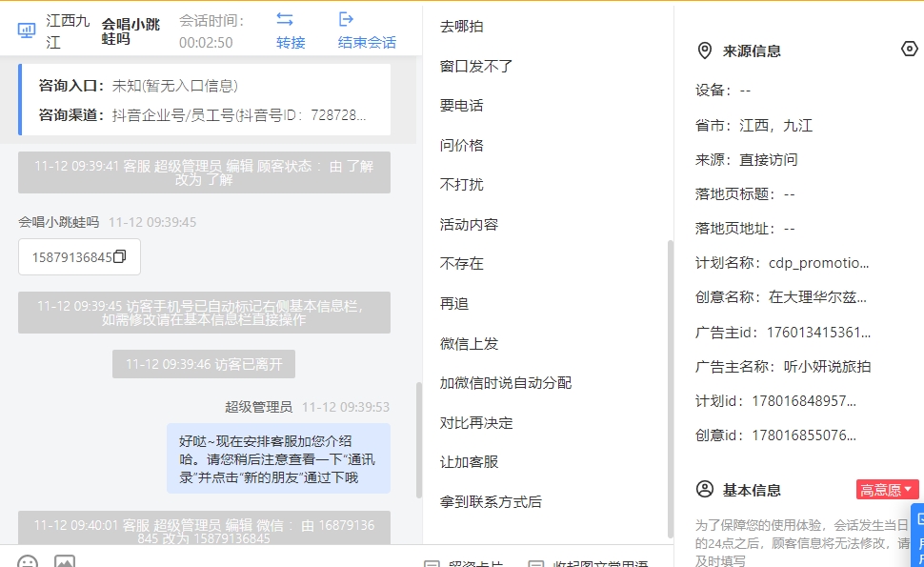This screenshot has width=924, height=567.
Task: Select the quick reply 不存在
Action: pos(461,263)
